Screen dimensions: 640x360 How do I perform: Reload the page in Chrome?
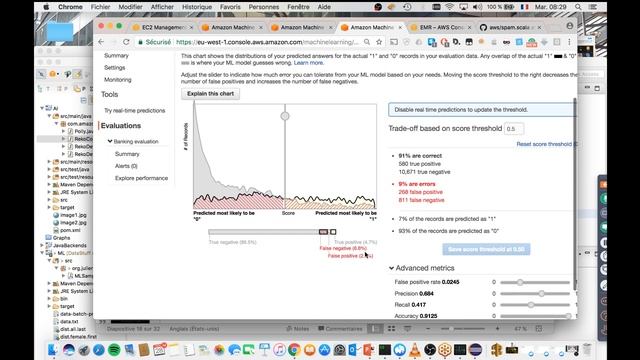(126, 42)
